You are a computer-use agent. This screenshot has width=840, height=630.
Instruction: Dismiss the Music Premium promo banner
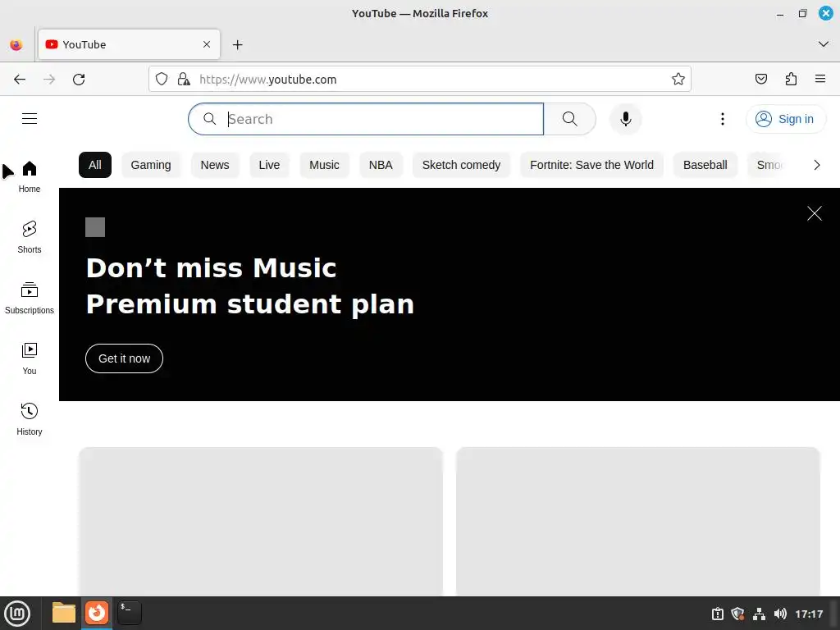coord(815,213)
